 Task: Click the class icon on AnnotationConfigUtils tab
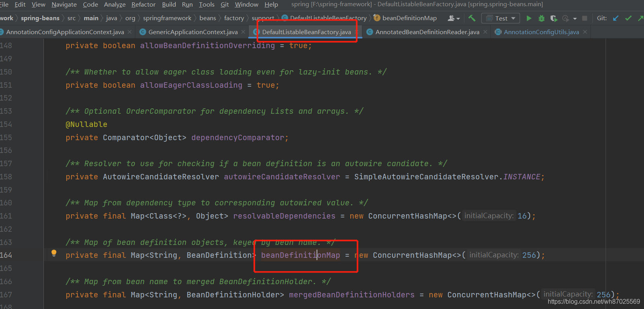tap(498, 32)
